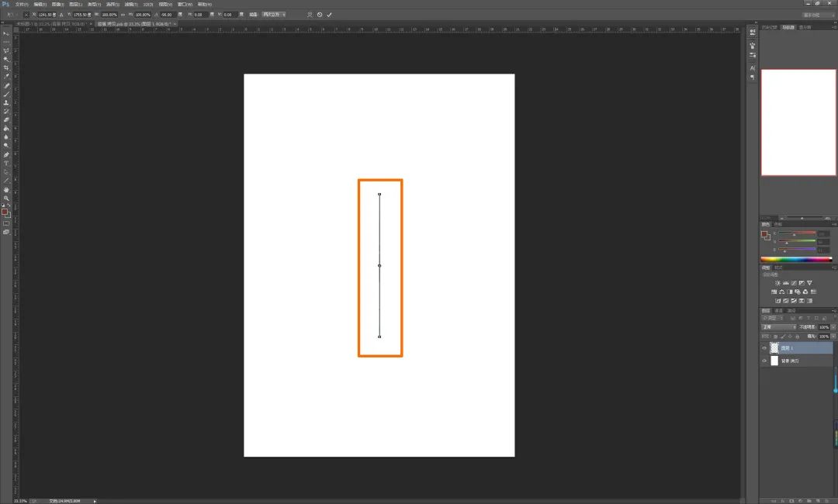This screenshot has width=838, height=504.
Task: Select layer 1 thumbnail
Action: click(774, 348)
